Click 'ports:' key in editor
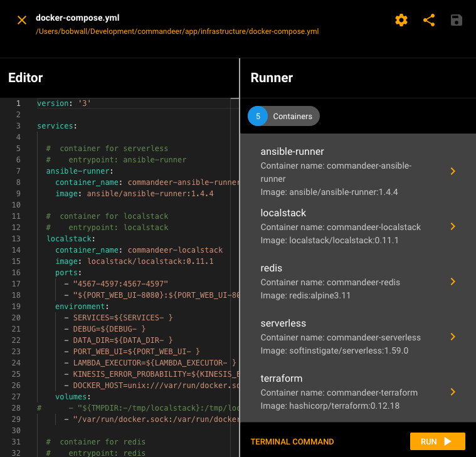Image resolution: width=476 pixels, height=457 pixels. coord(68,273)
